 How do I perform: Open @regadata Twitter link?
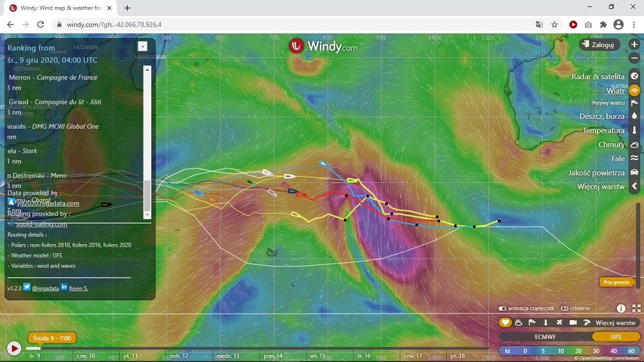(45, 289)
